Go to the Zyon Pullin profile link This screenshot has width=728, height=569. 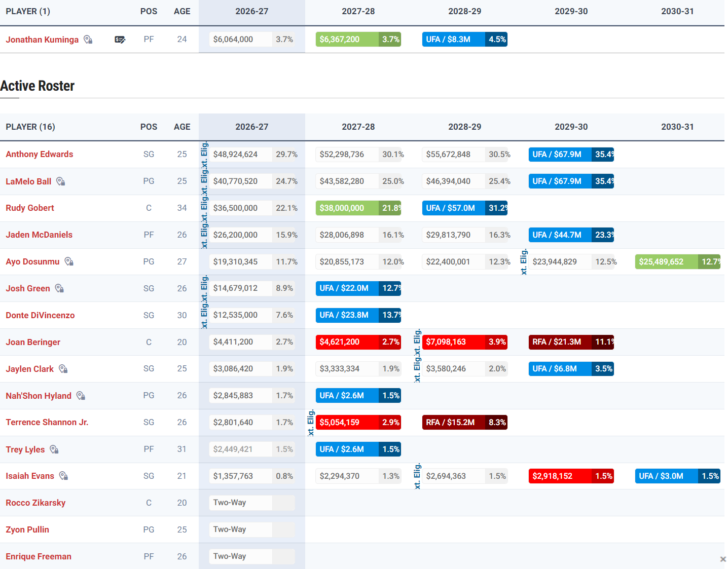[27, 529]
